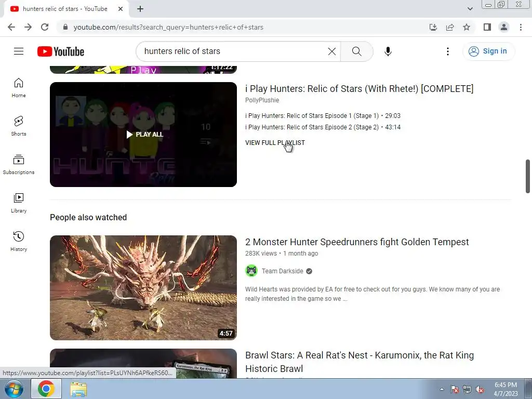Open the Action Center flag icon

click(x=455, y=389)
